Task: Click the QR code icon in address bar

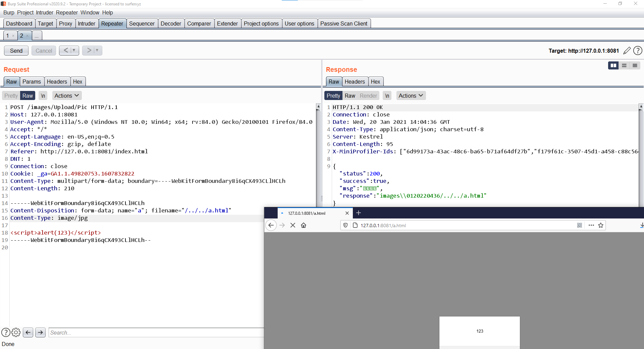Action: click(580, 225)
